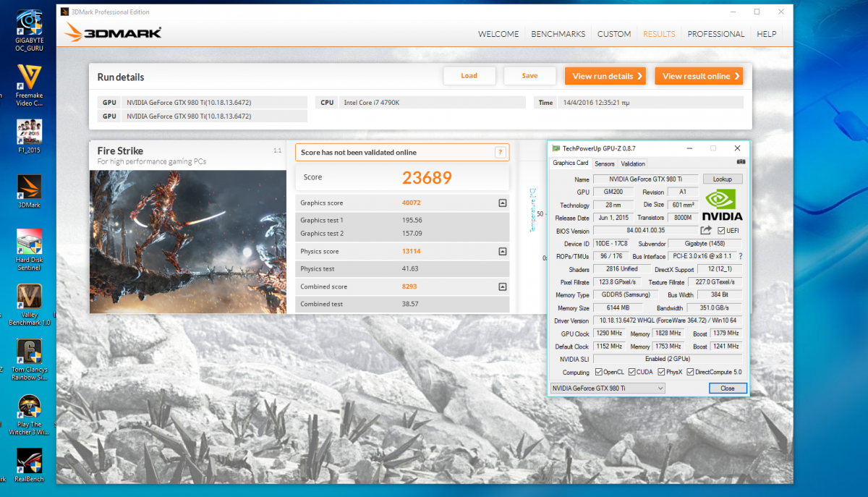868x497 pixels.
Task: Click the 3DMark logo in the header
Action: [x=113, y=33]
